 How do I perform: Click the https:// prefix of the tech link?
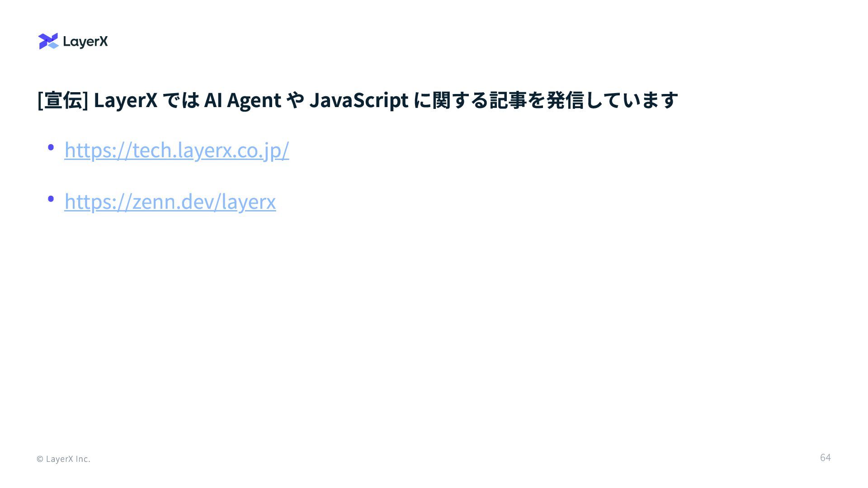(98, 150)
